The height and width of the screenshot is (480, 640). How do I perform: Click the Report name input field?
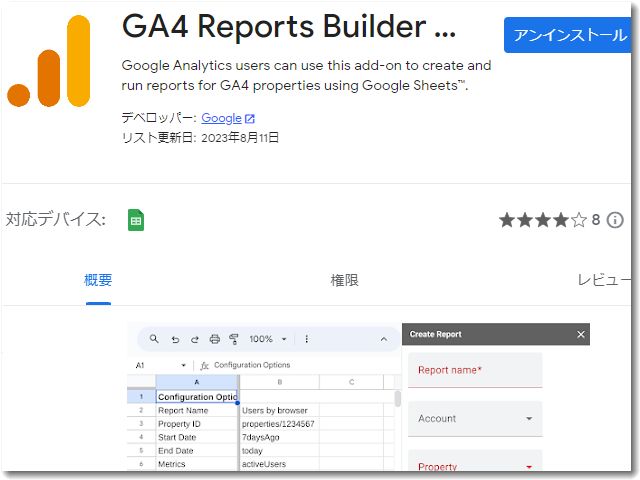click(x=475, y=370)
